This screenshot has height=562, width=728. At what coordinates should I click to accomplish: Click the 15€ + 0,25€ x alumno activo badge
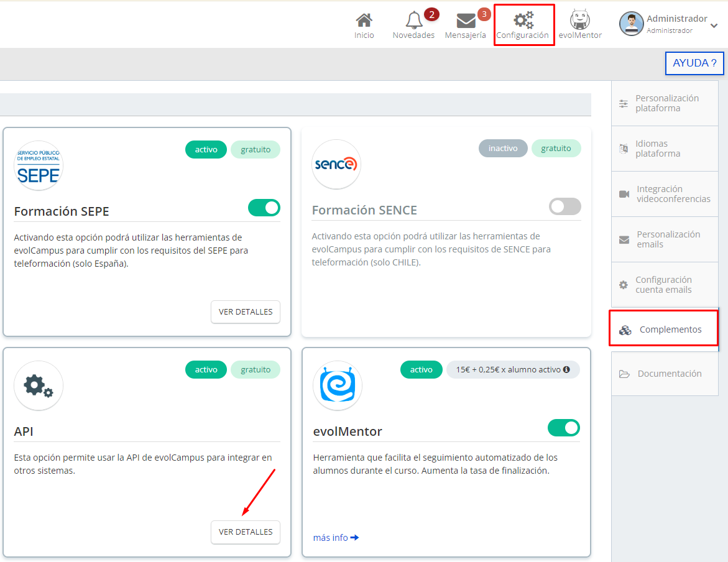513,370
